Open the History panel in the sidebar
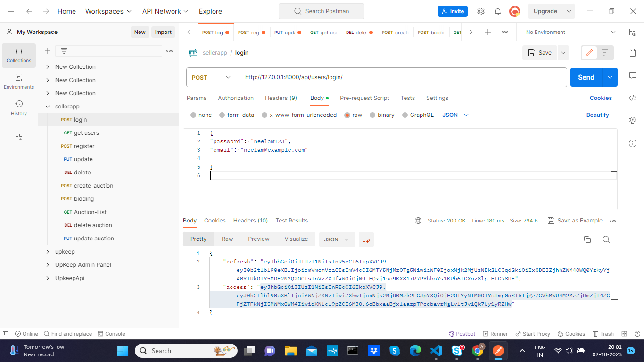 coord(18,107)
